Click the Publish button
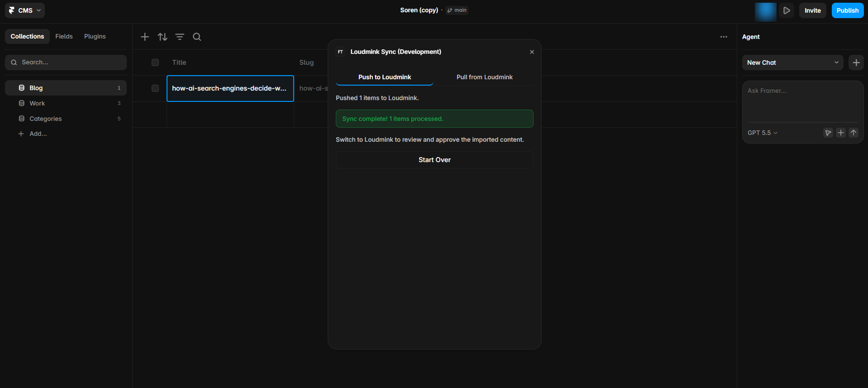Image resolution: width=868 pixels, height=388 pixels. tap(847, 10)
